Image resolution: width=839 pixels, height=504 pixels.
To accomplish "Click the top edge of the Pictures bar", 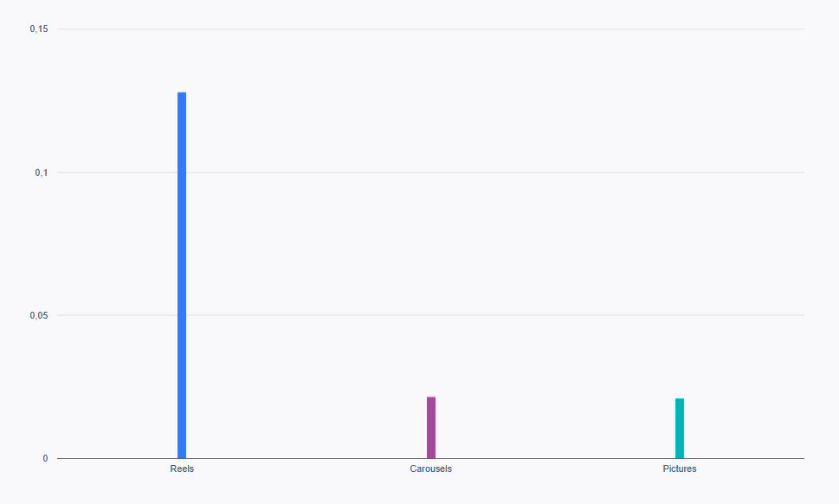I will click(680, 400).
